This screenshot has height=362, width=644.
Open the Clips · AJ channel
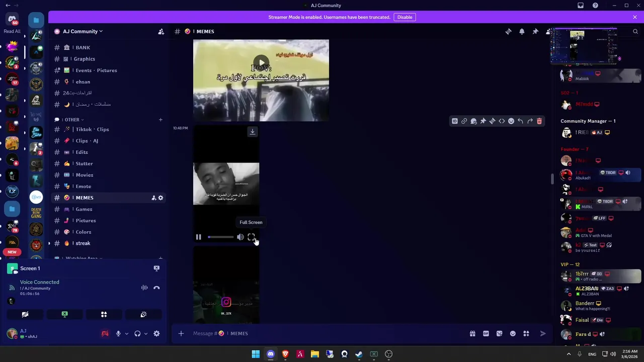108,141
